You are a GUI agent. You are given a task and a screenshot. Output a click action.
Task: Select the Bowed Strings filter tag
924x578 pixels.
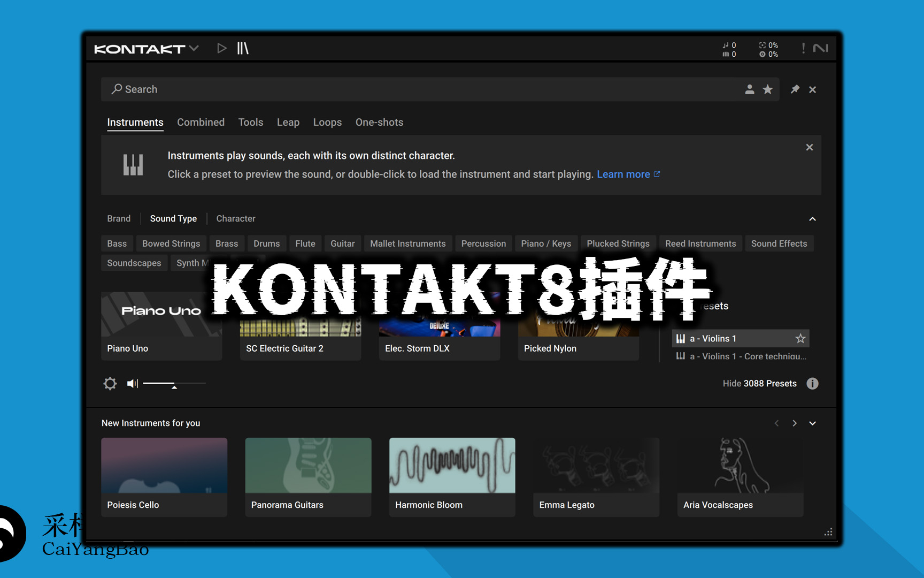[x=171, y=244]
